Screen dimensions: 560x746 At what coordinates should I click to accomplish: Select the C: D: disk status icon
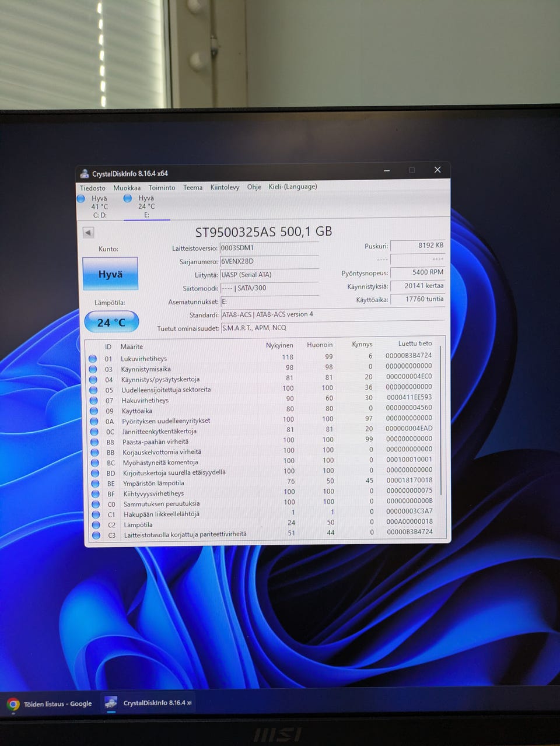(81, 199)
